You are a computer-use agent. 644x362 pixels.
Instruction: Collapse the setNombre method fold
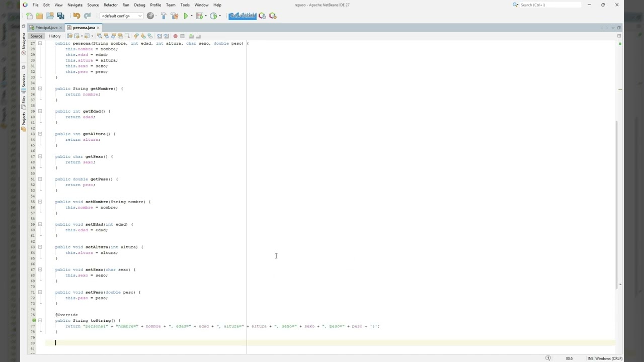click(x=40, y=202)
